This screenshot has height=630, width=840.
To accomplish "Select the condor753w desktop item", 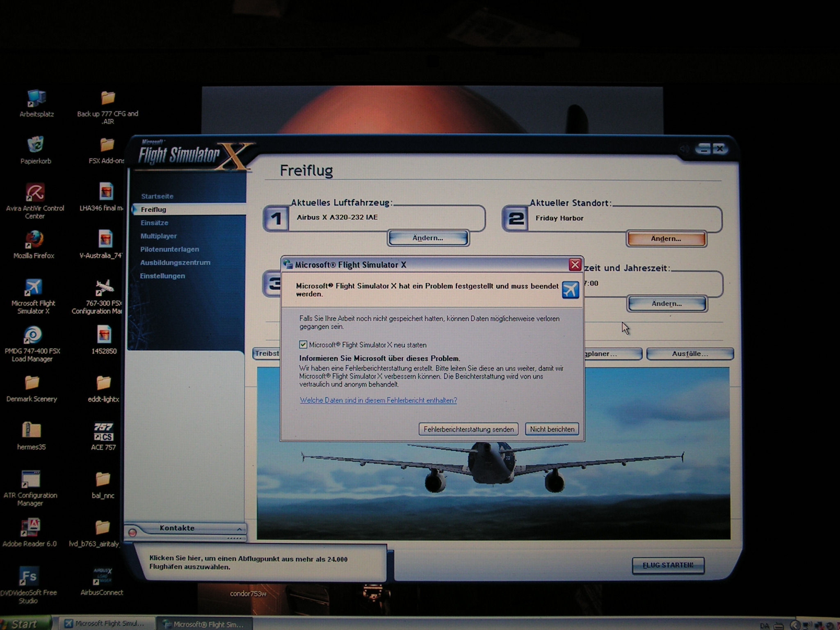I will pos(248,593).
